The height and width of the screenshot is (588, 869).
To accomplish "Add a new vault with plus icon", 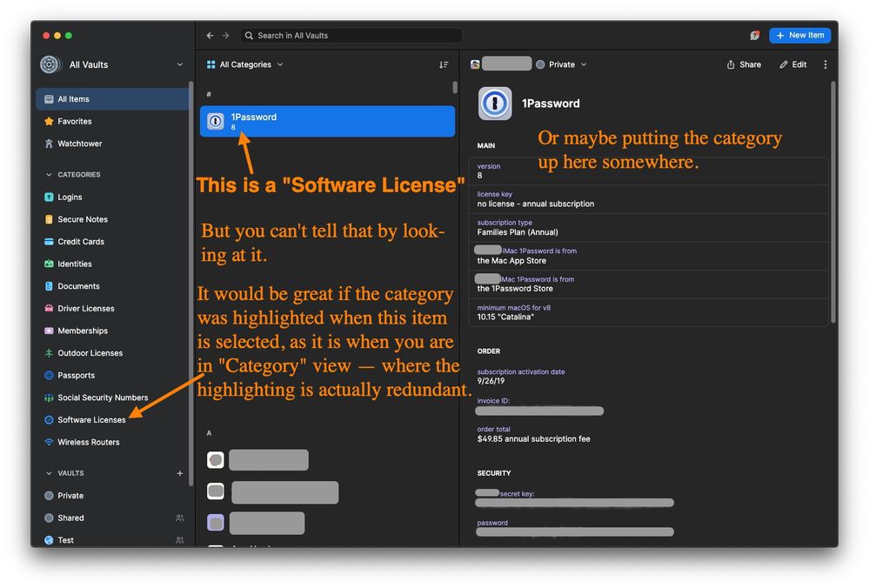I will point(180,473).
